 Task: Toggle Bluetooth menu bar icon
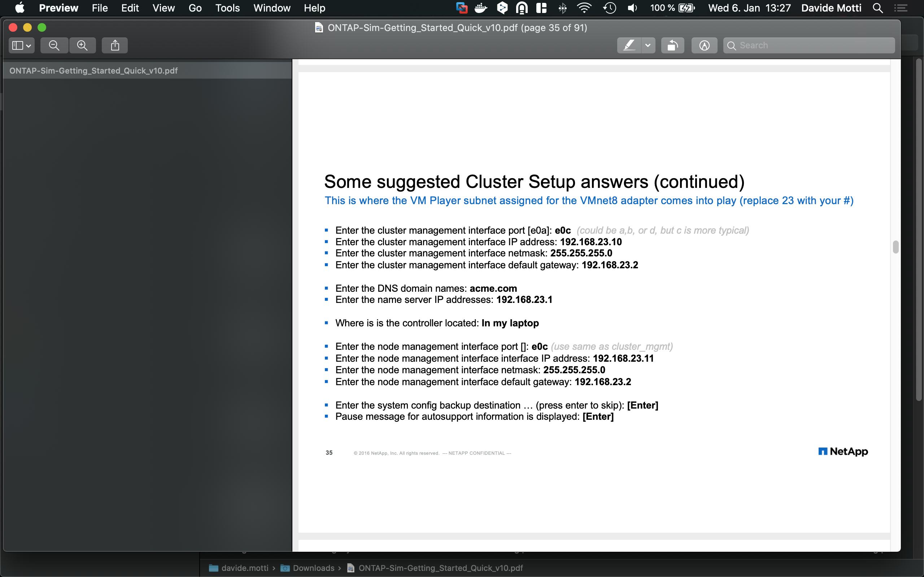tap(562, 8)
